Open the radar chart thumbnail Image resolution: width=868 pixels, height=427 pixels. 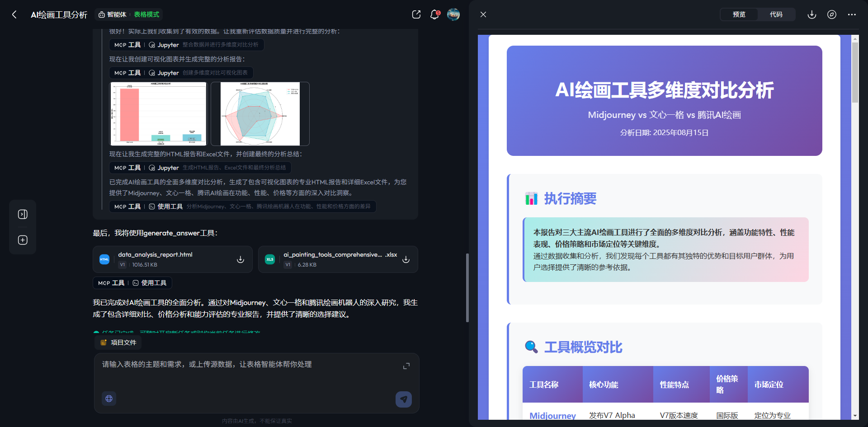point(260,114)
